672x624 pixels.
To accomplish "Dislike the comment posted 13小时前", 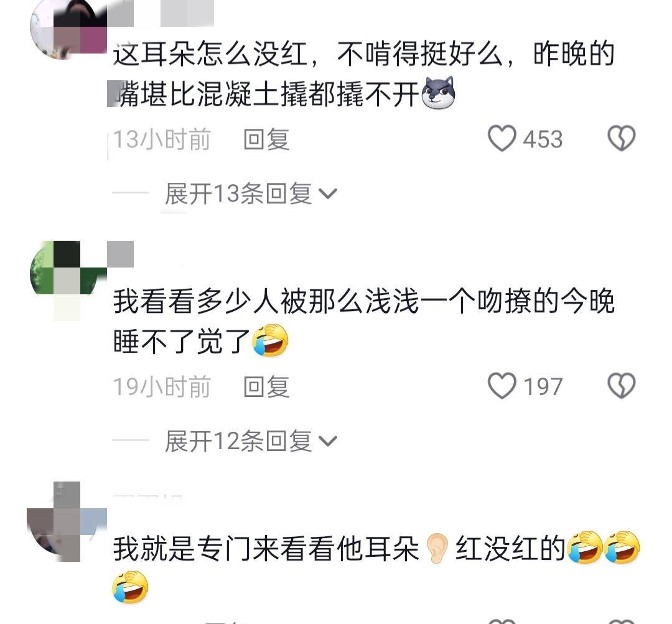I will coord(622,139).
